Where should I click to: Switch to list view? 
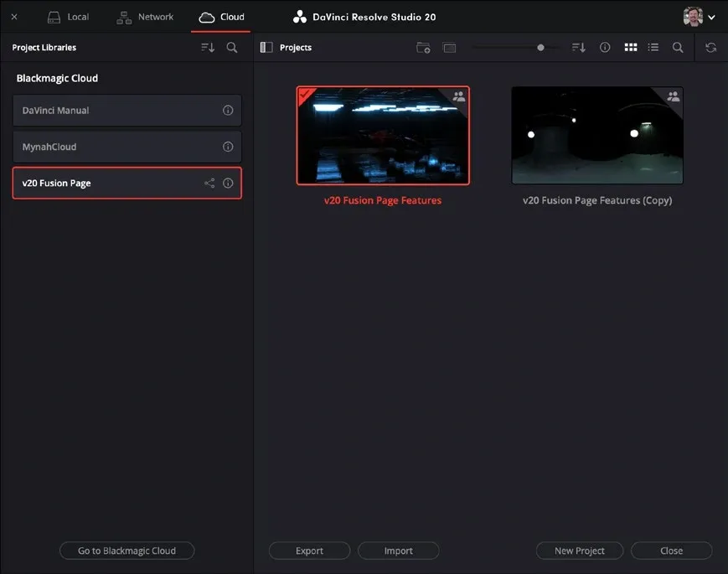[x=653, y=48]
